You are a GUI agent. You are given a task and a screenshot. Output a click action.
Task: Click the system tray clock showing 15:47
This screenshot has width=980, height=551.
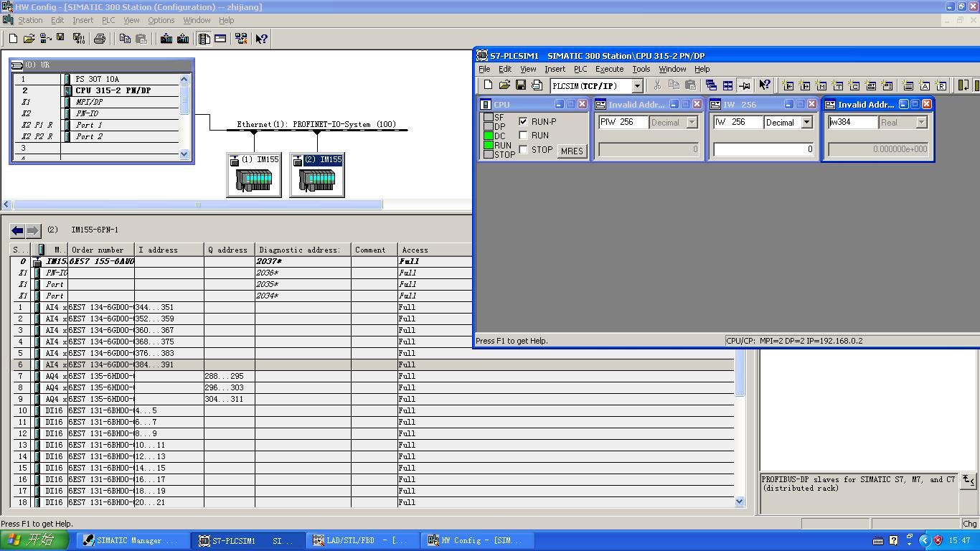click(959, 540)
